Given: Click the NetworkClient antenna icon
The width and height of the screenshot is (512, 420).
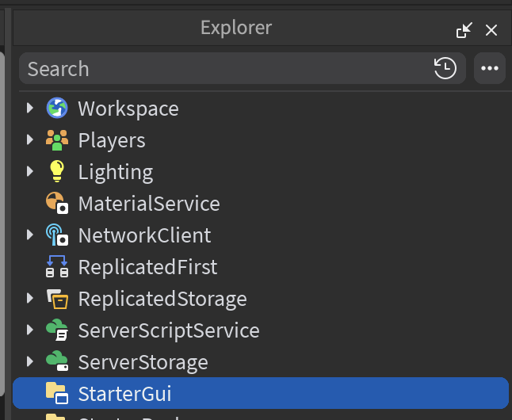Looking at the screenshot, I should pyautogui.click(x=57, y=235).
